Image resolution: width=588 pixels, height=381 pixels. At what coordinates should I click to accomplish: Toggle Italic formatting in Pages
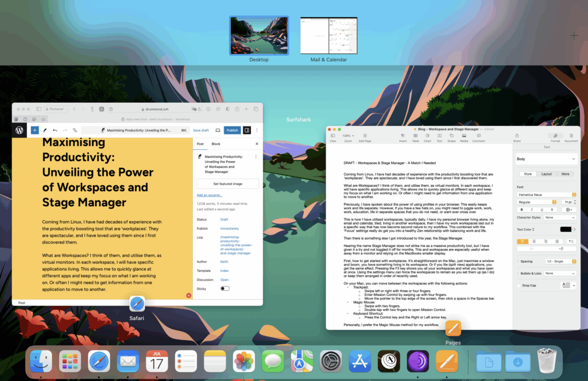pos(532,210)
